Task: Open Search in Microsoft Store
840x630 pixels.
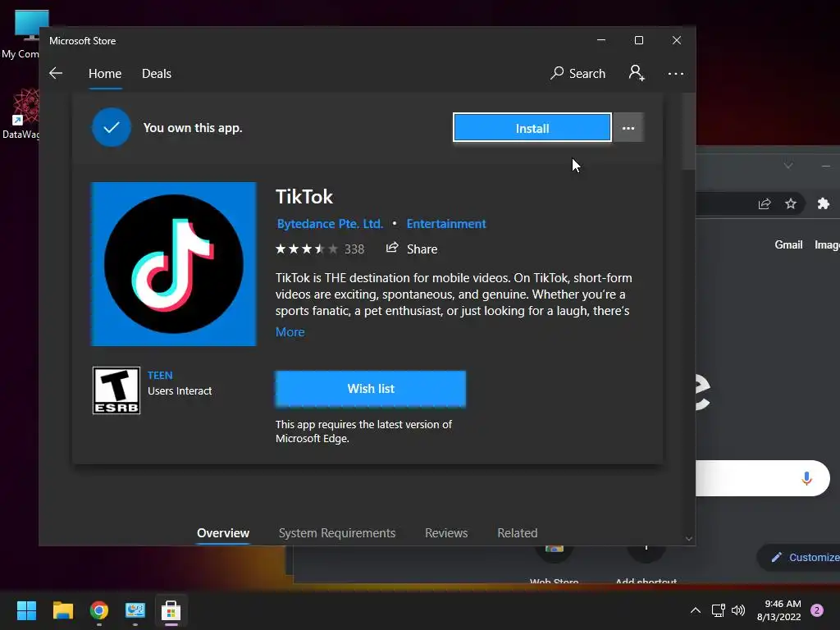Action: [577, 73]
